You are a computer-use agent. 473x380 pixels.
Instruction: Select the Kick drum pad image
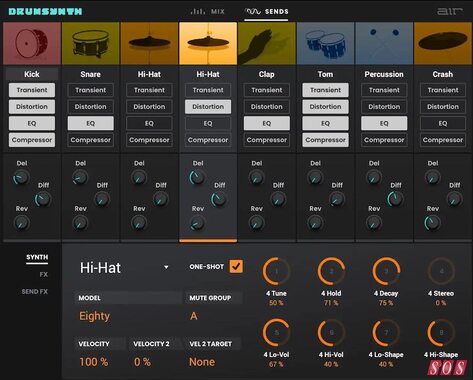(32, 43)
